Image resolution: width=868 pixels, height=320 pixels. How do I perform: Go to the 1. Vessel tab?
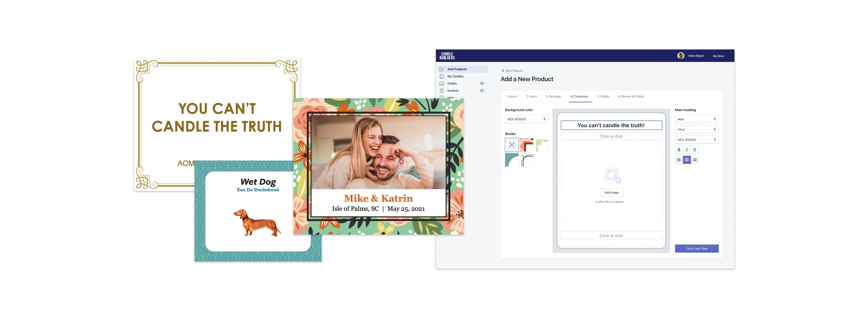[511, 96]
